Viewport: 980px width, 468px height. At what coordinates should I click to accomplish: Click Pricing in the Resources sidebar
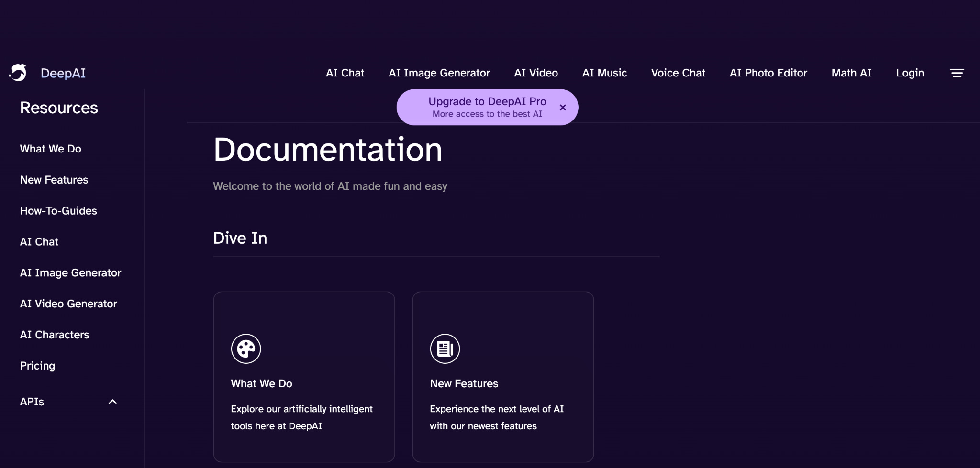[x=37, y=366]
